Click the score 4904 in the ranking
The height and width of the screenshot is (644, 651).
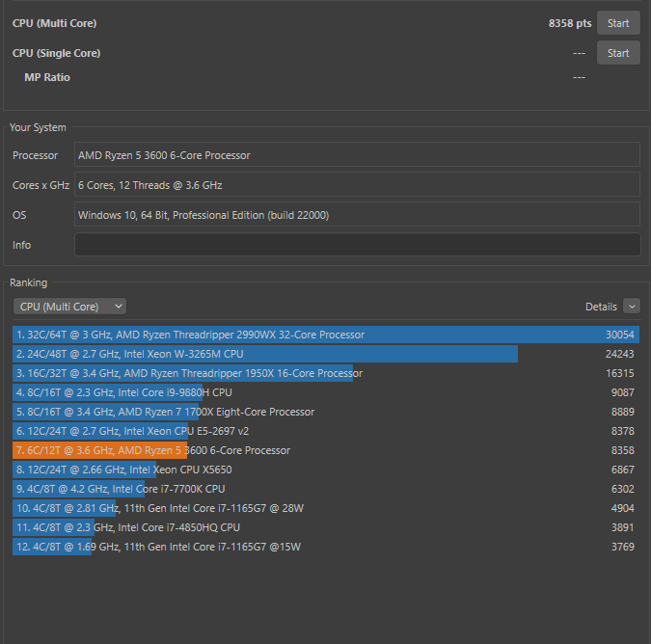[623, 508]
